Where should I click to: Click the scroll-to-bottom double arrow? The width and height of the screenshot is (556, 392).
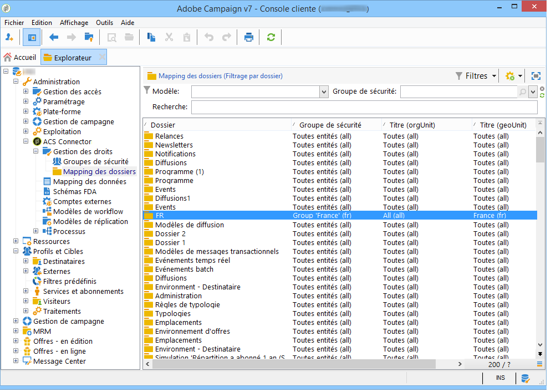[x=540, y=354]
